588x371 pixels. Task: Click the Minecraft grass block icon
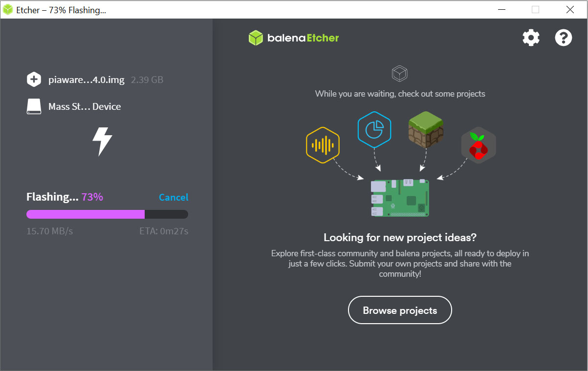tap(426, 129)
